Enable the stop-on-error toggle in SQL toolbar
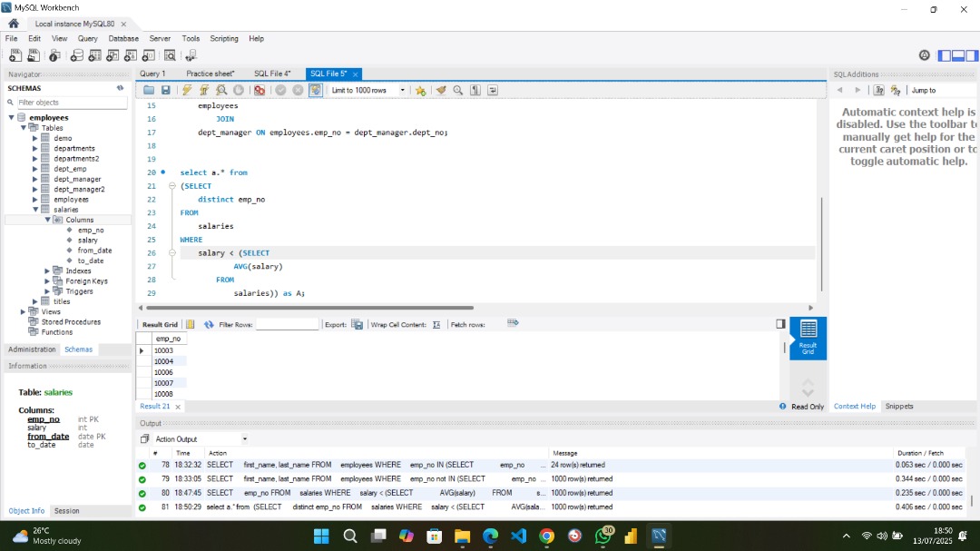This screenshot has height=551, width=980. tap(259, 90)
